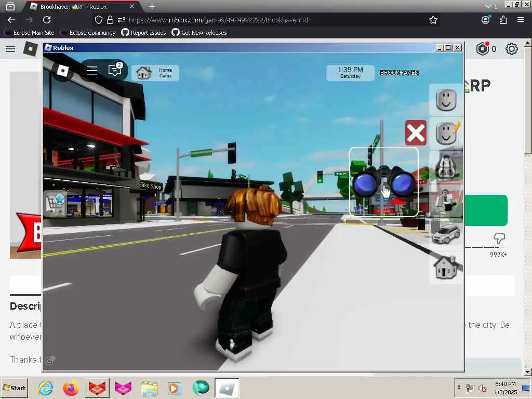
Task: Open Eclipse Community bookmark
Action: coord(88,33)
